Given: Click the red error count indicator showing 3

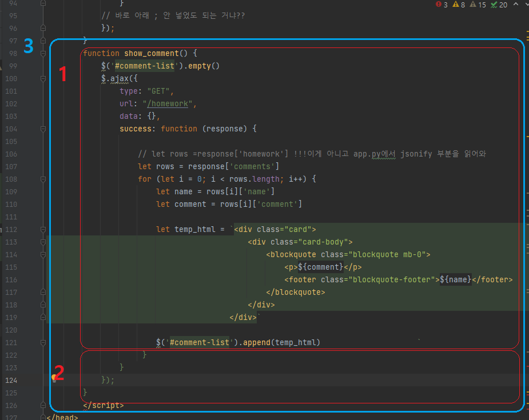Looking at the screenshot, I should pyautogui.click(x=442, y=5).
